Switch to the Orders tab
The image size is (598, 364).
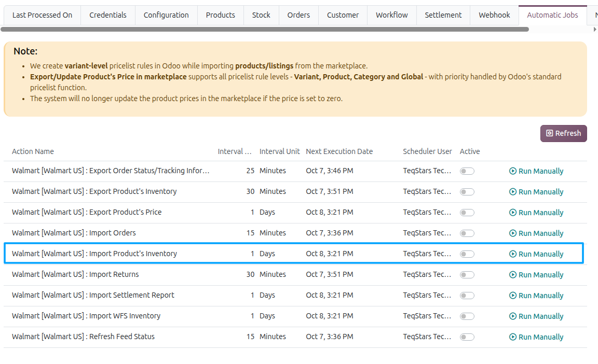(x=298, y=15)
